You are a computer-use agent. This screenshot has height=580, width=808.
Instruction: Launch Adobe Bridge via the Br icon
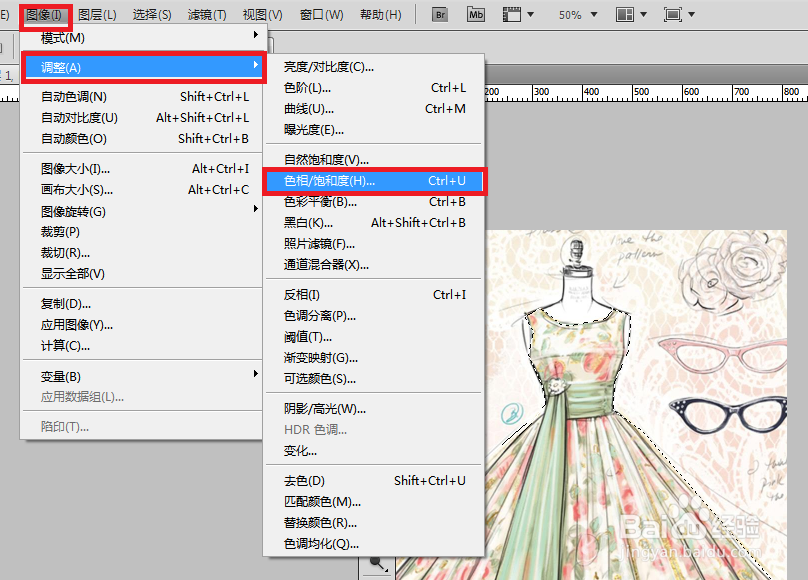439,15
